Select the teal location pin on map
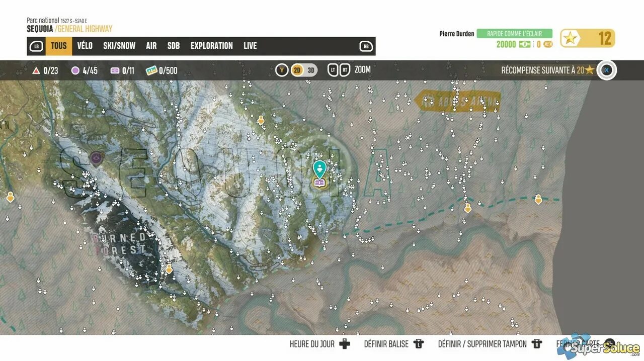Image resolution: width=644 pixels, height=361 pixels. point(319,169)
